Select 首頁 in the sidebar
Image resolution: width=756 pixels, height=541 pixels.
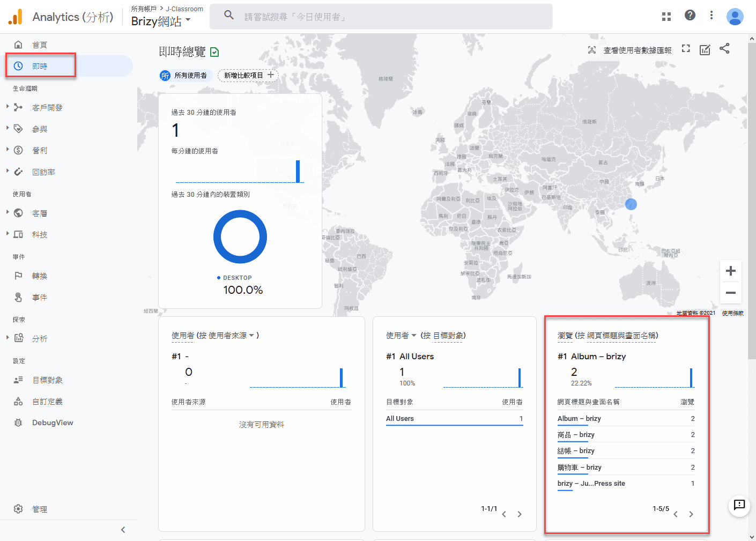coord(40,45)
